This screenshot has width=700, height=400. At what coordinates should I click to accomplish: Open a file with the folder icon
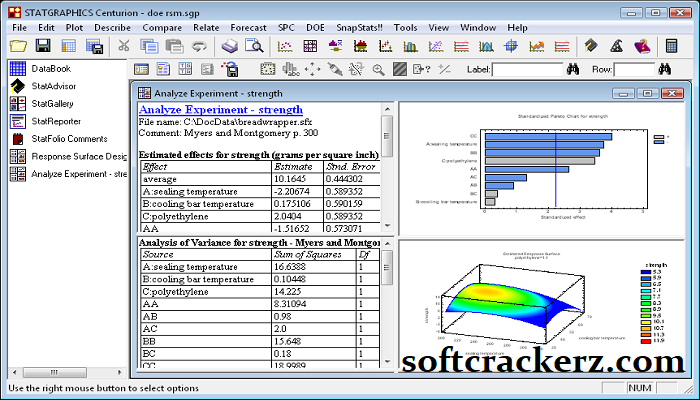click(x=18, y=46)
